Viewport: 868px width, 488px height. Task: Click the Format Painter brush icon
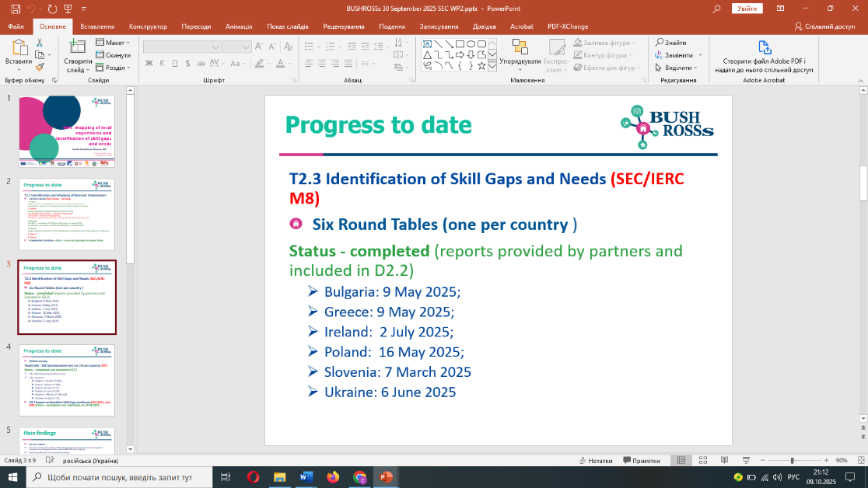[x=39, y=68]
